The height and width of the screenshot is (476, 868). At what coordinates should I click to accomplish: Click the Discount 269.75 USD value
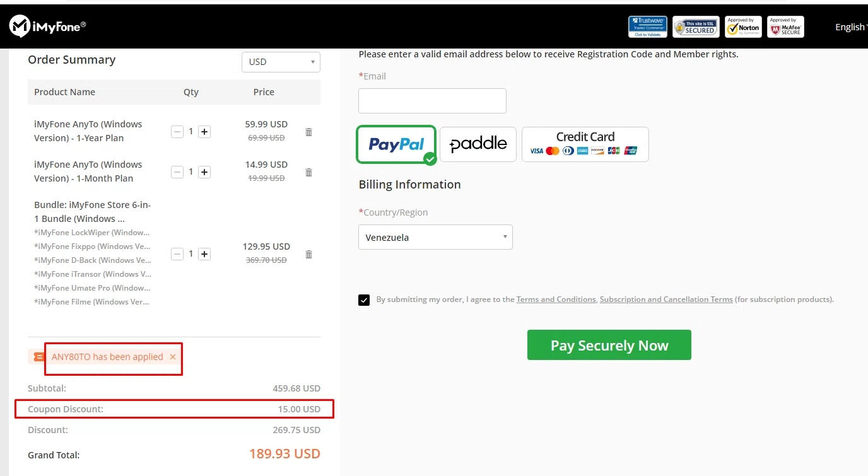[296, 430]
